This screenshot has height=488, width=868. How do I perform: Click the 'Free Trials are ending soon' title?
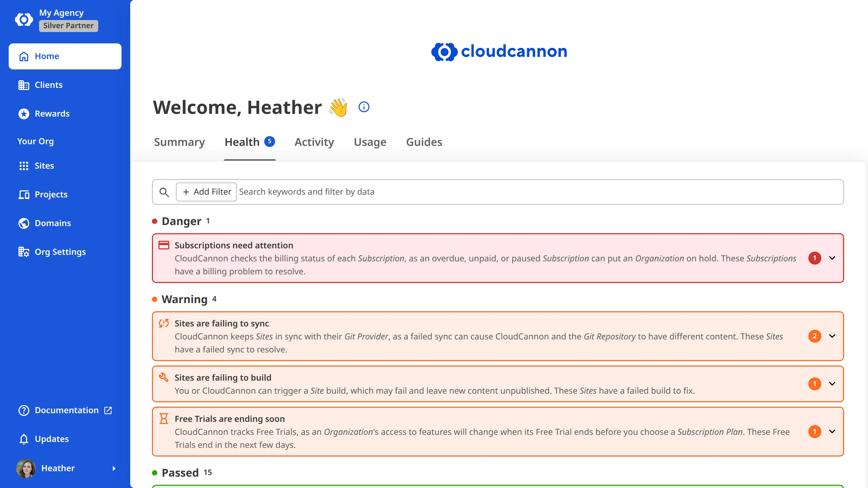point(230,419)
